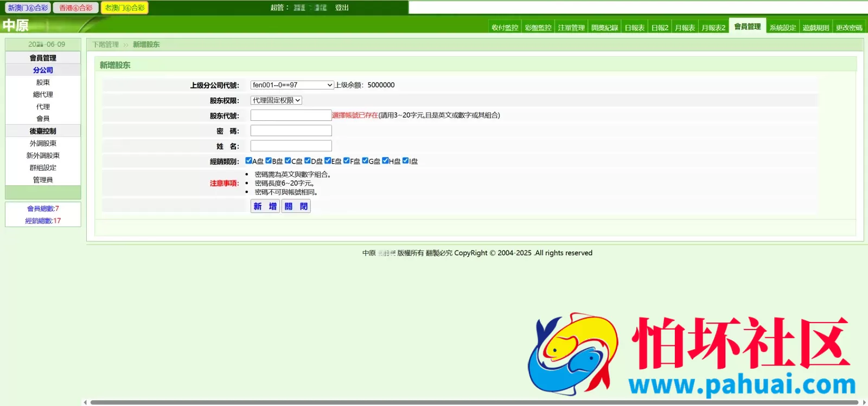
Task: Submit the form with the 新增 button
Action: 265,206
